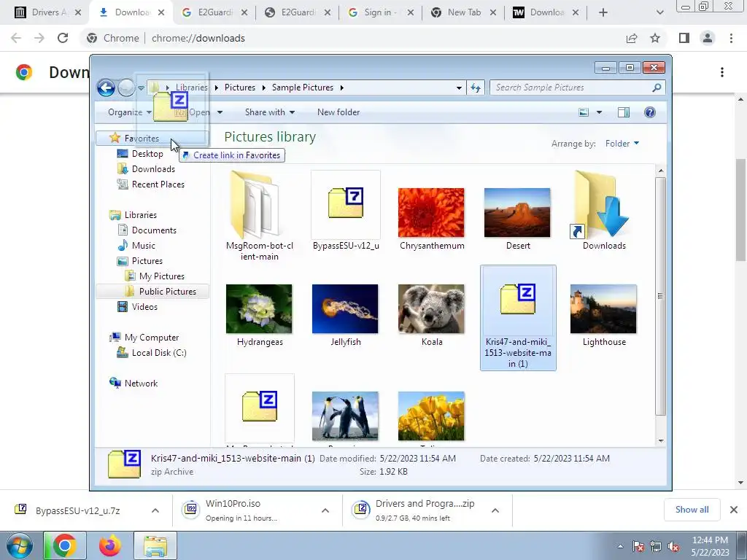Click the Explorer Forward arrow button
Image resolution: width=747 pixels, height=560 pixels.
point(126,87)
